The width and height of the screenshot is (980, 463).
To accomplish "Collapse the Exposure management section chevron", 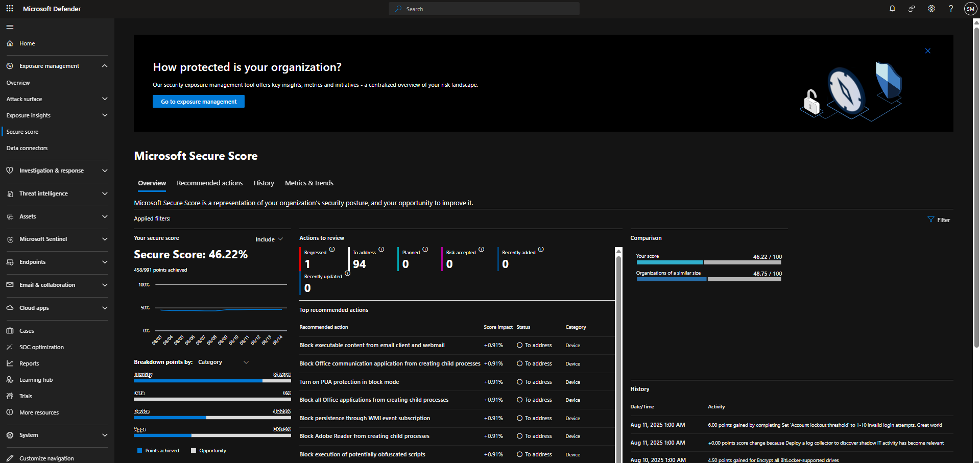I will click(x=105, y=66).
